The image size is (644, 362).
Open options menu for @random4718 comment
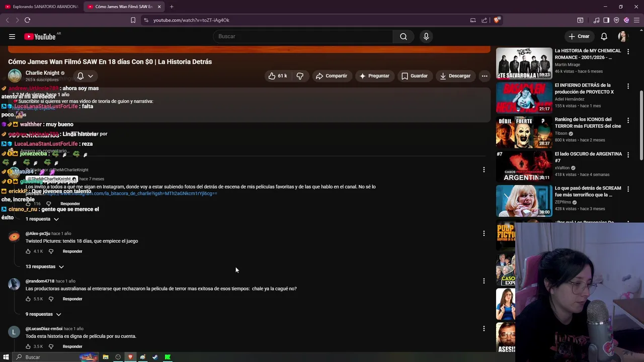click(x=484, y=281)
